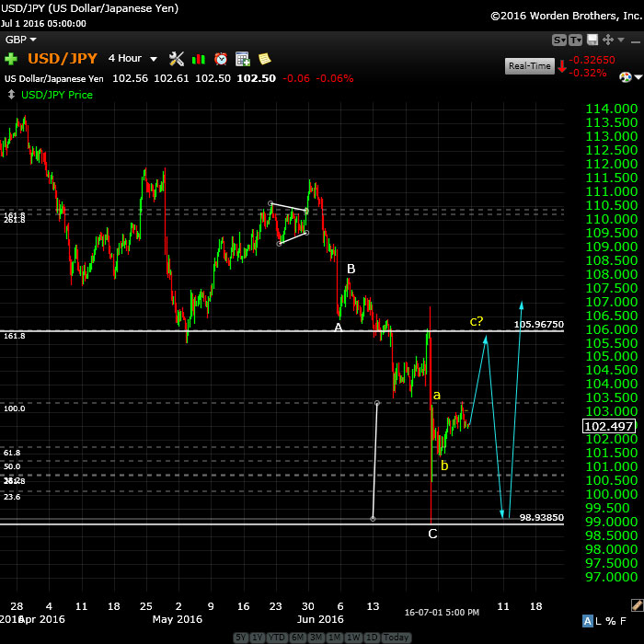Select the YTD time span button
The height and width of the screenshot is (644, 644).
tap(276, 637)
